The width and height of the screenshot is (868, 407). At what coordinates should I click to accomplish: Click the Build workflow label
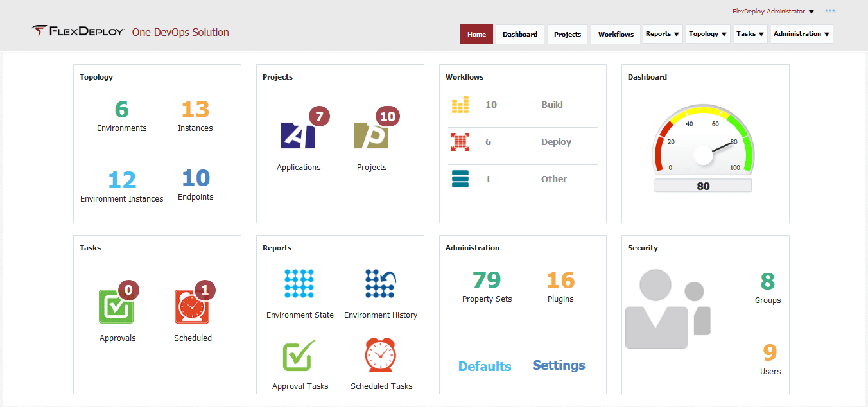point(552,105)
